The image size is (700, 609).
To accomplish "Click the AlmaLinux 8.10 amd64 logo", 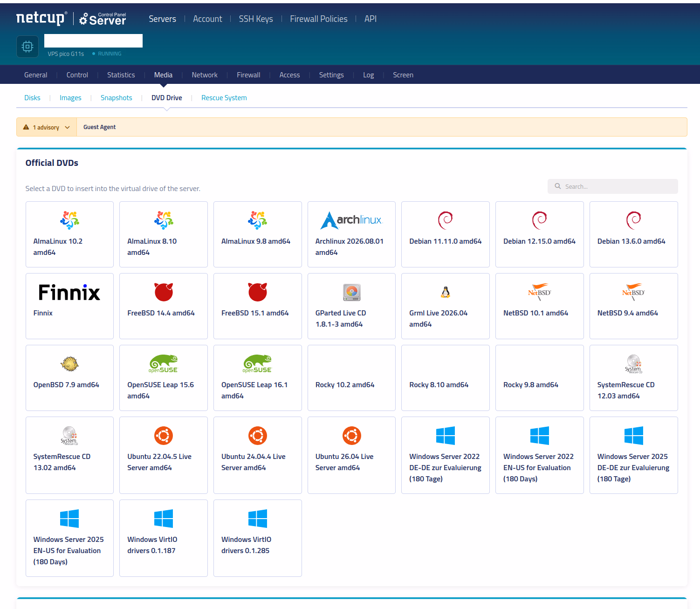I will (x=164, y=220).
